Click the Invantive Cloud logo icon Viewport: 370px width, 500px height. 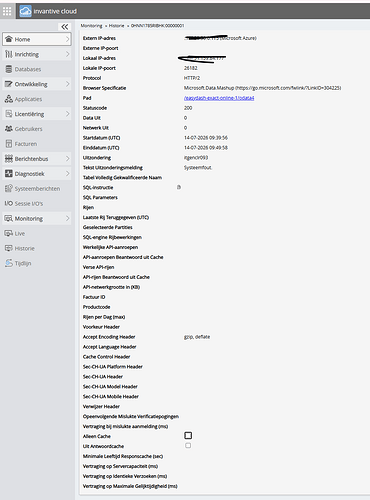coord(25,11)
